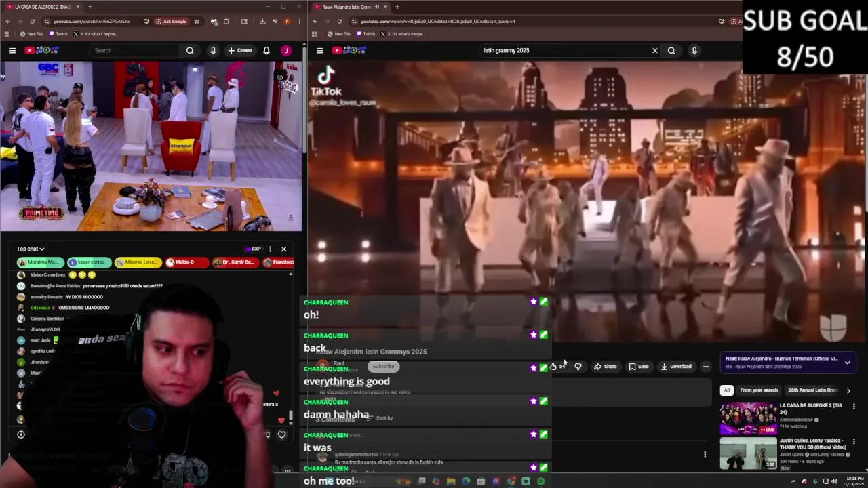Select the From your search chip
Image resolution: width=868 pixels, height=488 pixels.
(x=759, y=390)
